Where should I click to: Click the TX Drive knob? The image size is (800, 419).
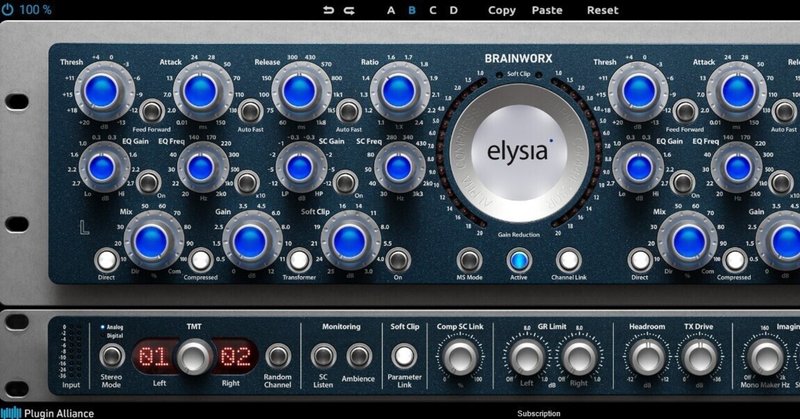(x=699, y=357)
